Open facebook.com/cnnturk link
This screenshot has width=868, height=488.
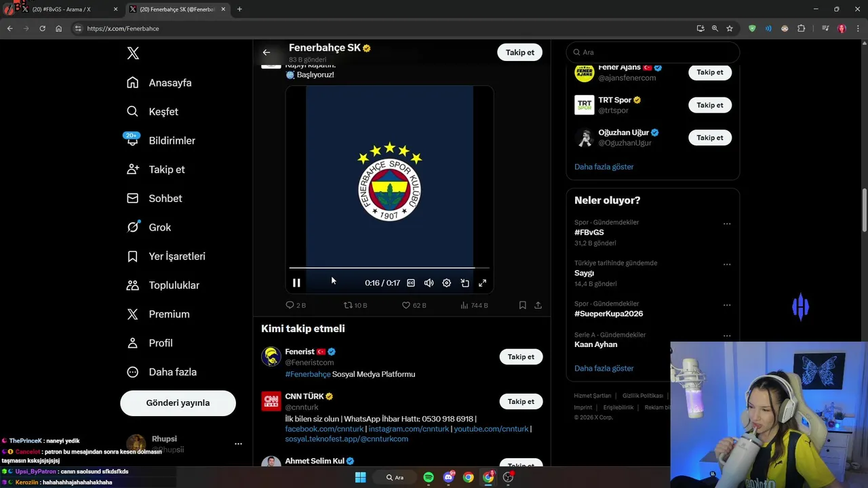coord(324,429)
